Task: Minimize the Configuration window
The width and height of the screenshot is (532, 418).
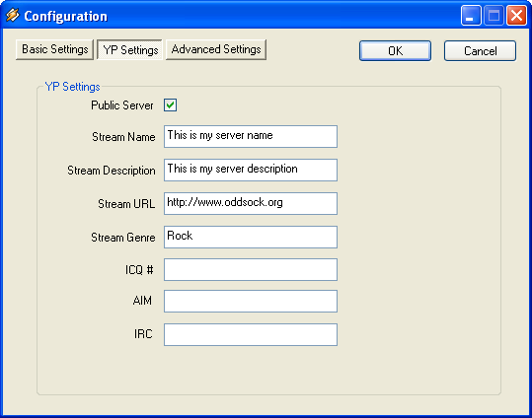Action: 471,16
